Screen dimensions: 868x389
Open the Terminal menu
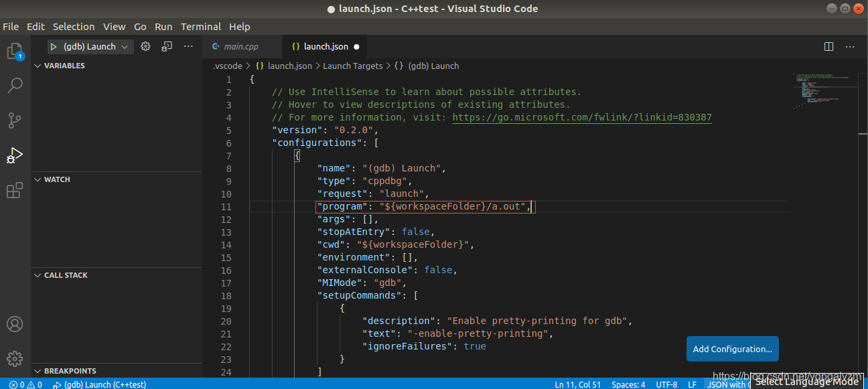[201, 27]
